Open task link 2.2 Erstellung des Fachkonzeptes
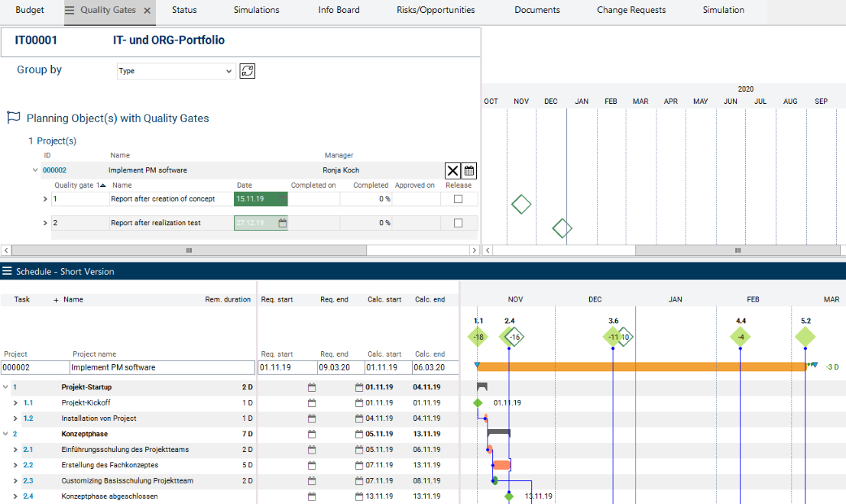The width and height of the screenshot is (846, 504). tap(28, 465)
